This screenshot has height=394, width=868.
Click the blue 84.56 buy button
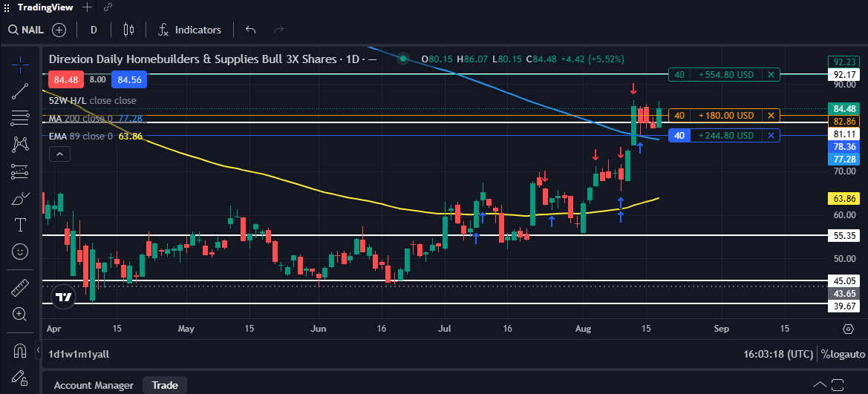[129, 79]
